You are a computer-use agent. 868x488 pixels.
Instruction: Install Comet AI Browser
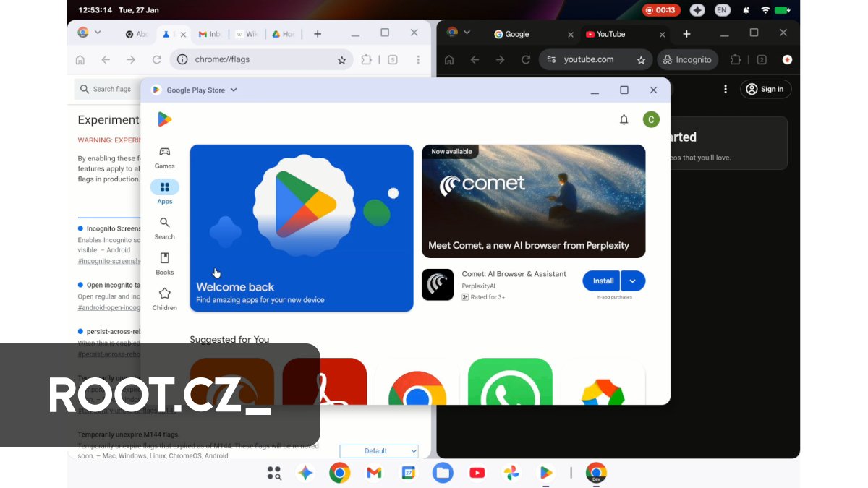pyautogui.click(x=603, y=281)
